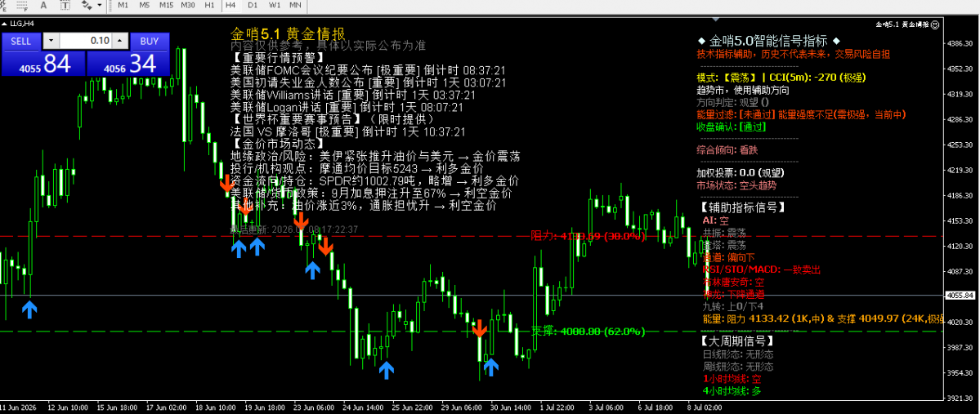980x414 pixels.
Task: Click the bid price 4055 84 panel
Action: (43, 63)
